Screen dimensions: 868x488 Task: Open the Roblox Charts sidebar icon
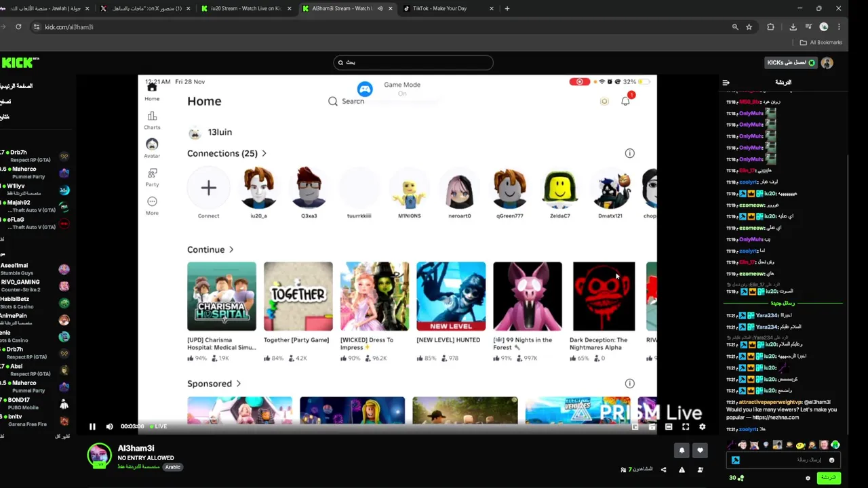152,116
